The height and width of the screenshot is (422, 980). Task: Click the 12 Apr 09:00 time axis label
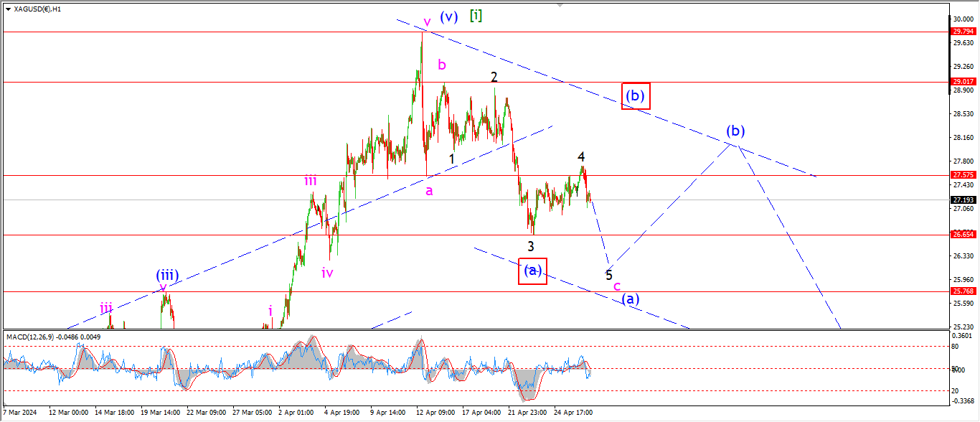(x=437, y=413)
